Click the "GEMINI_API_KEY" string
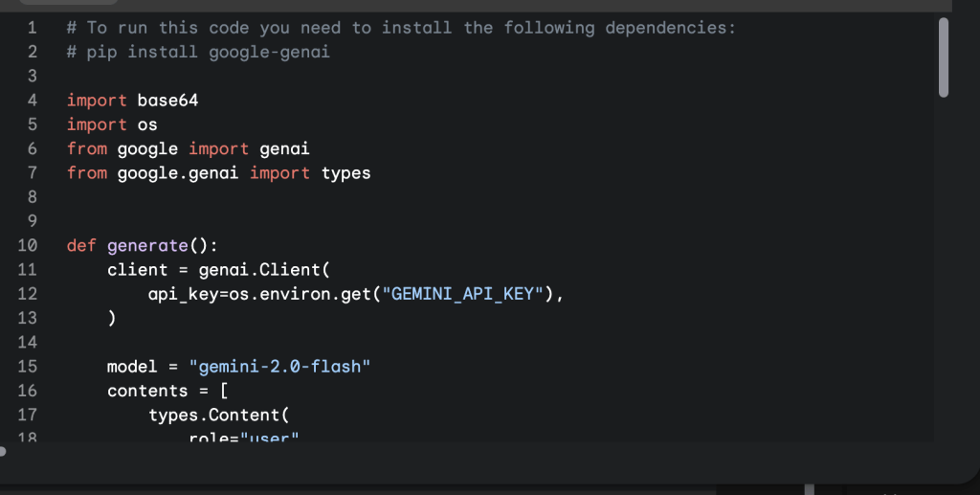Image resolution: width=980 pixels, height=495 pixels. pos(463,294)
